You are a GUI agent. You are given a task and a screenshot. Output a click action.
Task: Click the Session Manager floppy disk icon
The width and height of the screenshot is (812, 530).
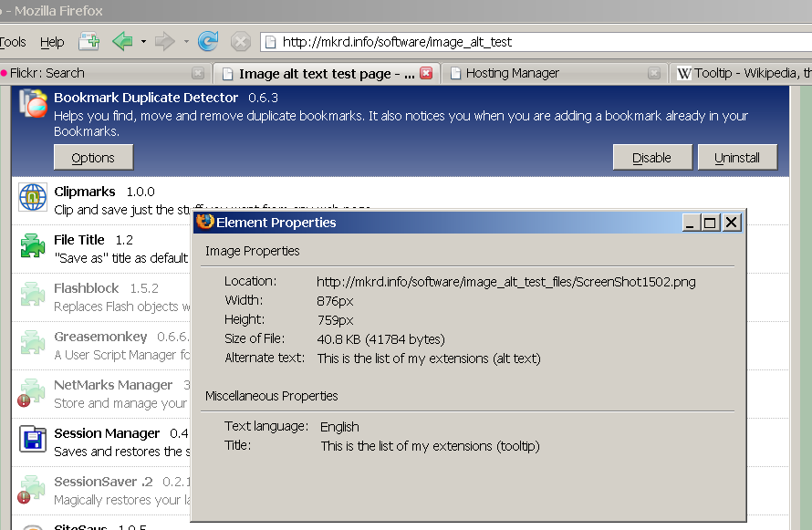(33, 439)
